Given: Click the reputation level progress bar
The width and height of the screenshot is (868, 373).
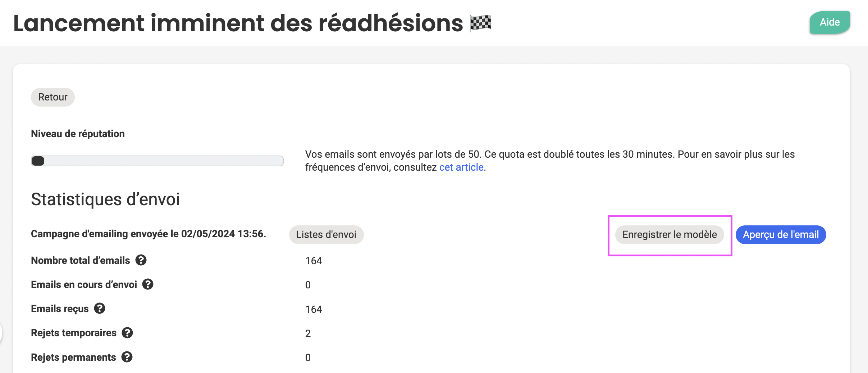Looking at the screenshot, I should tap(157, 161).
